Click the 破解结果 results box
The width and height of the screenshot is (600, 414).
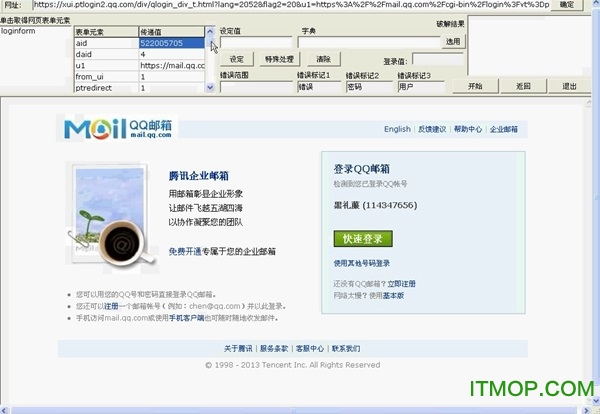point(530,46)
